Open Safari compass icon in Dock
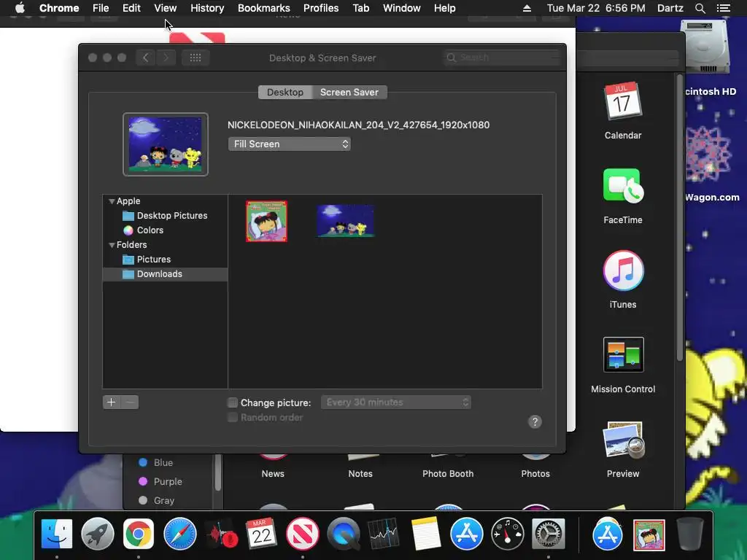This screenshot has height=560, width=747. [179, 534]
